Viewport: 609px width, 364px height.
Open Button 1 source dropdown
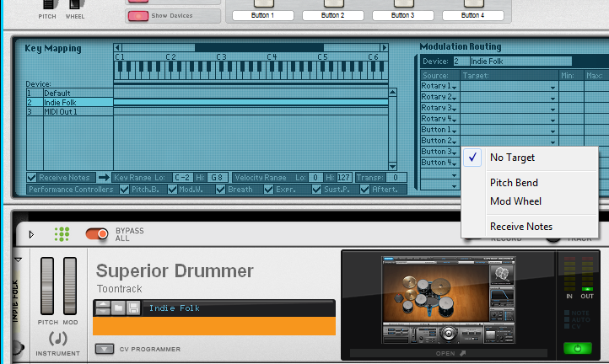point(439,130)
